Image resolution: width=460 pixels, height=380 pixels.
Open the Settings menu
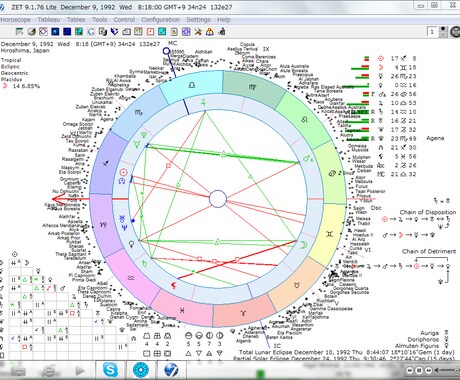198,20
